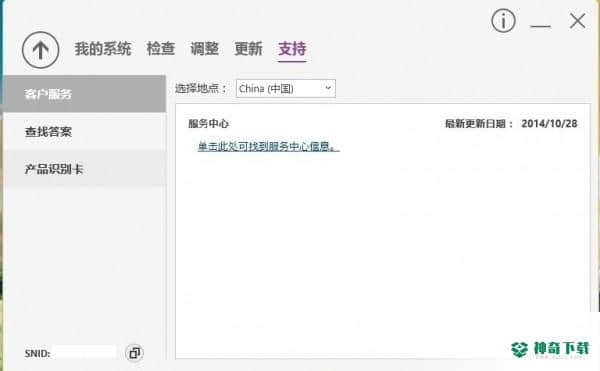
Task: Select 客户服务 in the sidebar
Action: (85, 94)
